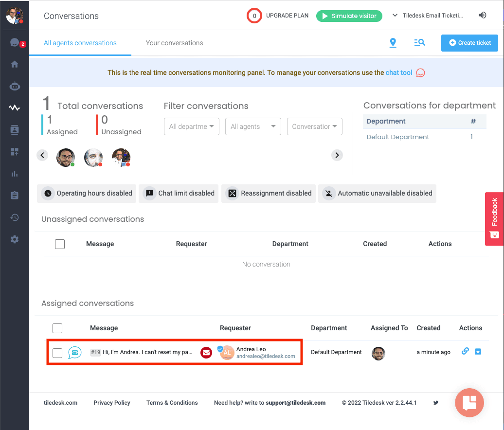Click the link icon in Actions column
Screen dimensions: 504x430
tap(465, 351)
